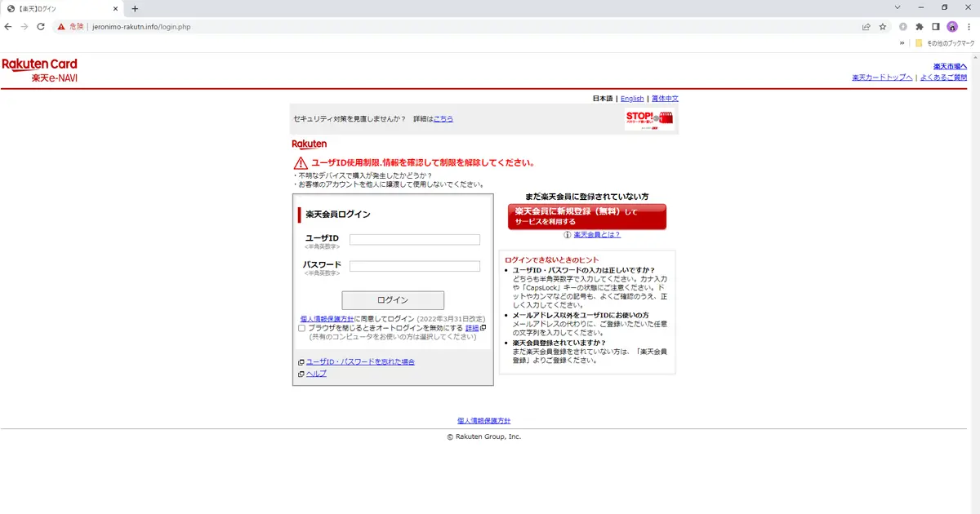Viewport: 980px width, 514px height.
Task: Open the その他のブックマーク folder
Action: [944, 42]
